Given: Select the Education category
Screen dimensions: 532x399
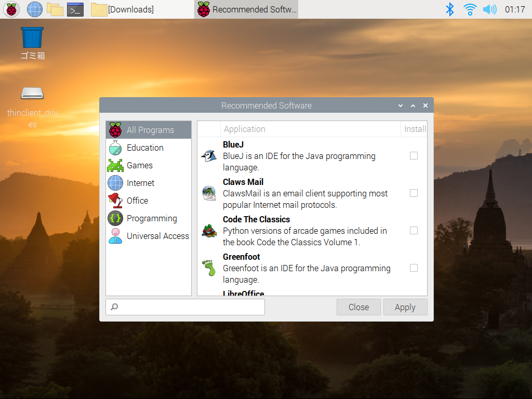Looking at the screenshot, I should [149, 148].
